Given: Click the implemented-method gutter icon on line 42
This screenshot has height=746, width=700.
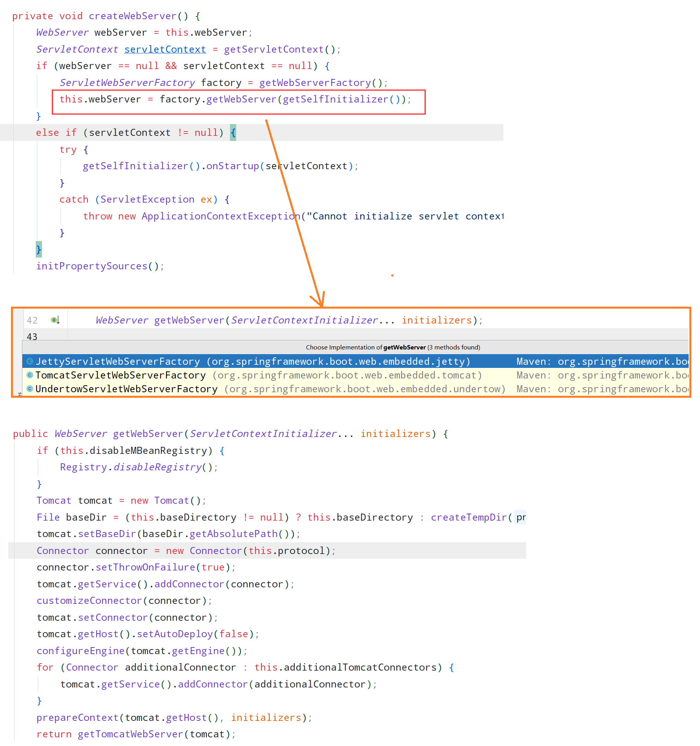Looking at the screenshot, I should tap(55, 320).
